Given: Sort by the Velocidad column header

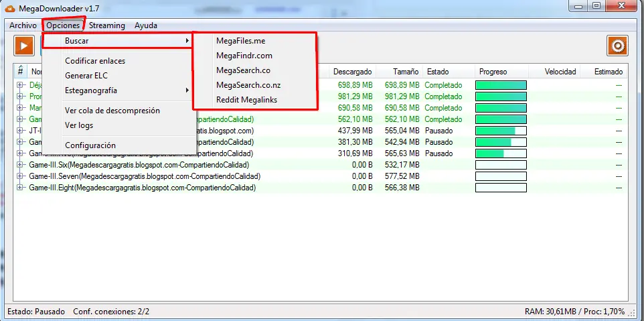Looking at the screenshot, I should point(554,72).
